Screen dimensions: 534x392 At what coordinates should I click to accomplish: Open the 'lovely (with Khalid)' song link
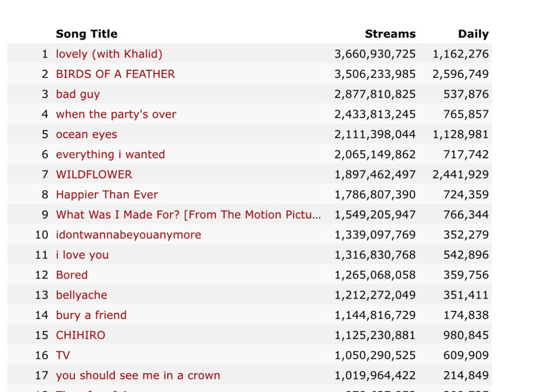[109, 54]
